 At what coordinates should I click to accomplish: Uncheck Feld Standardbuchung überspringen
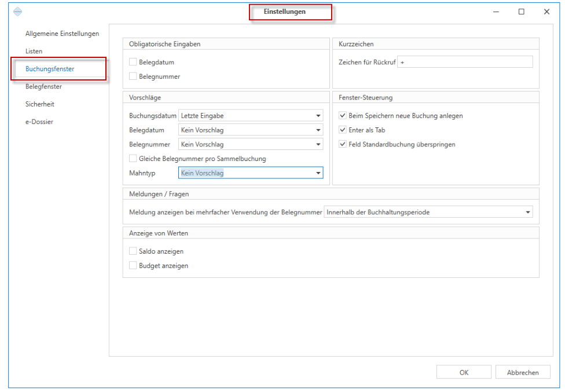[343, 145]
